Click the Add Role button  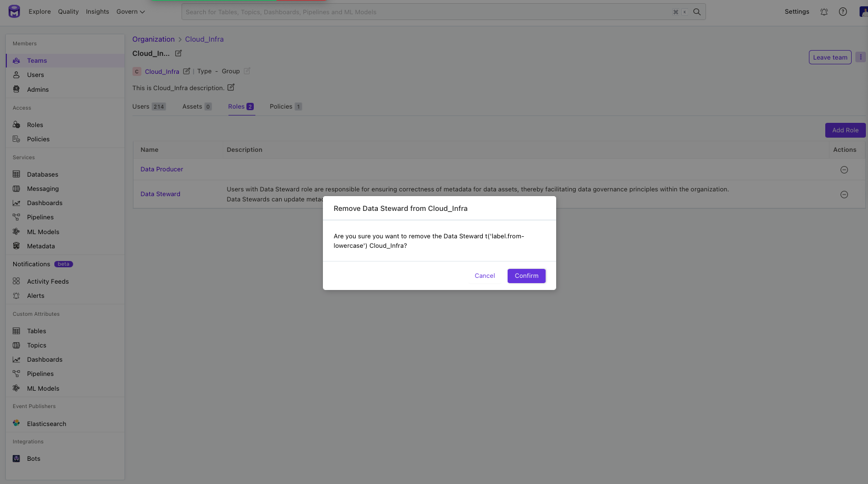coord(845,130)
